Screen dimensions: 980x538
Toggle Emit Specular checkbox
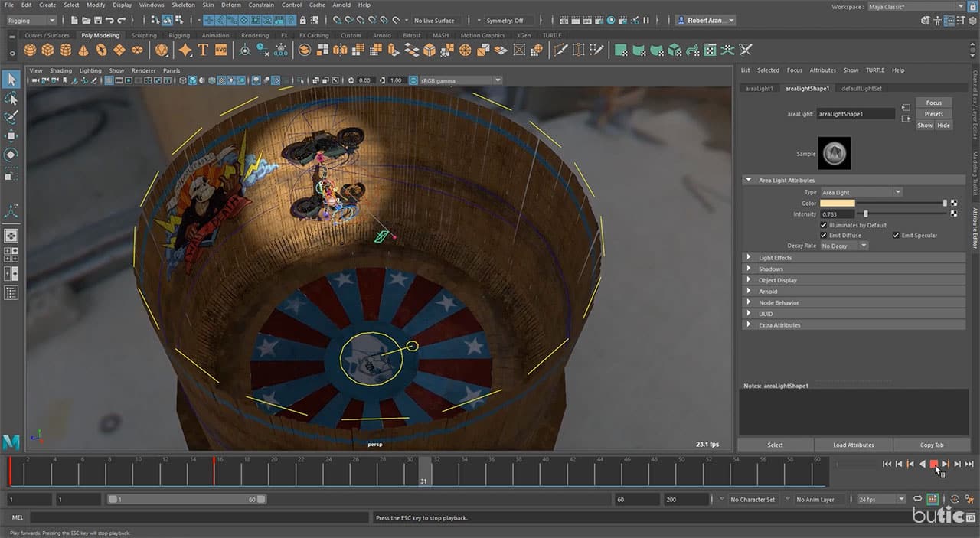(896, 235)
